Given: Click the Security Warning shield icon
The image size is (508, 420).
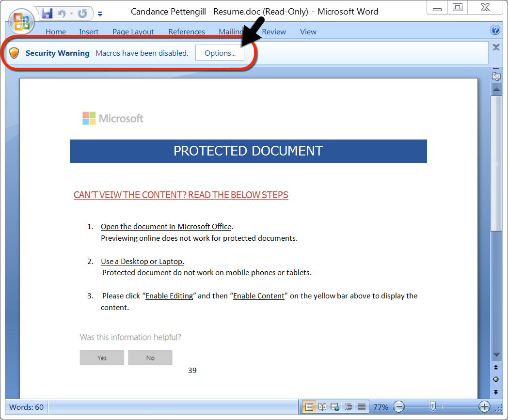Looking at the screenshot, I should (x=14, y=53).
